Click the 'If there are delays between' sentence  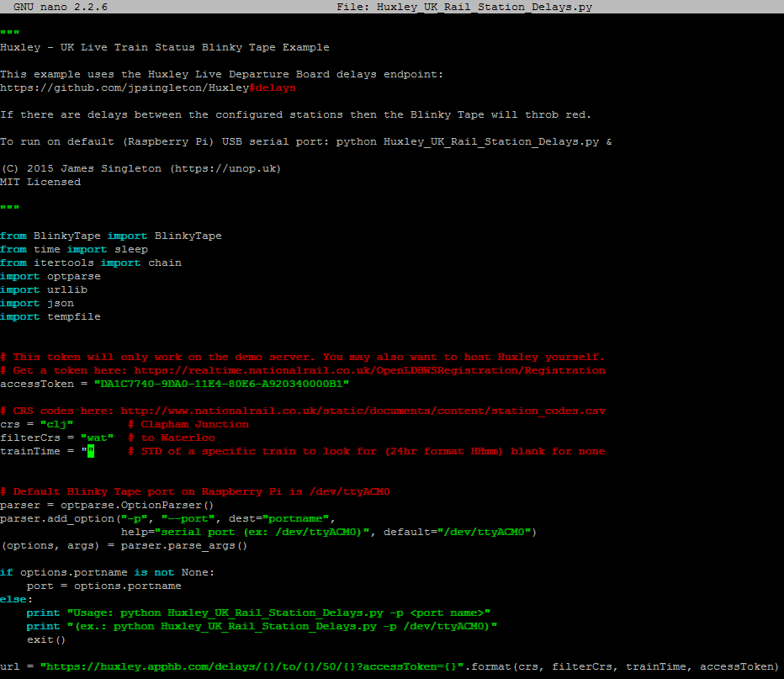295,115
